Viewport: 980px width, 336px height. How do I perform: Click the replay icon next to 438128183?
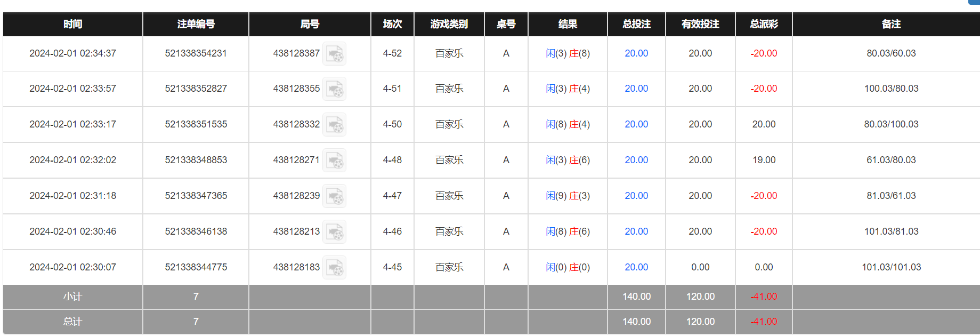335,268
